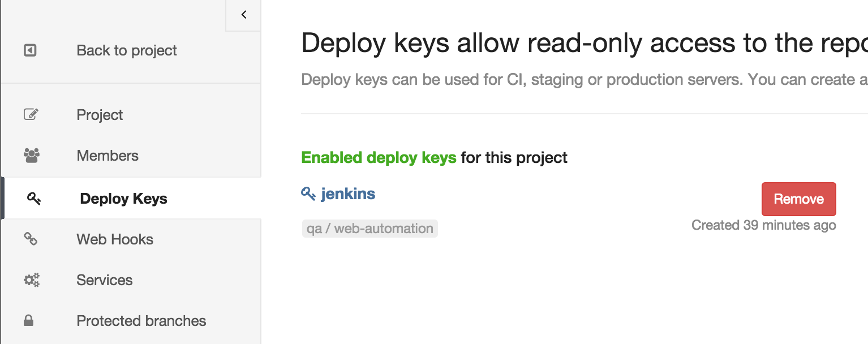Open the Web Hooks label
Screen dimensions: 868x344
(x=115, y=239)
